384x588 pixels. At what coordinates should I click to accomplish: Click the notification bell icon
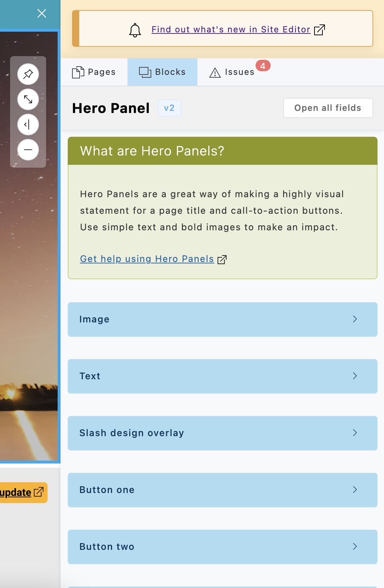coord(135,30)
